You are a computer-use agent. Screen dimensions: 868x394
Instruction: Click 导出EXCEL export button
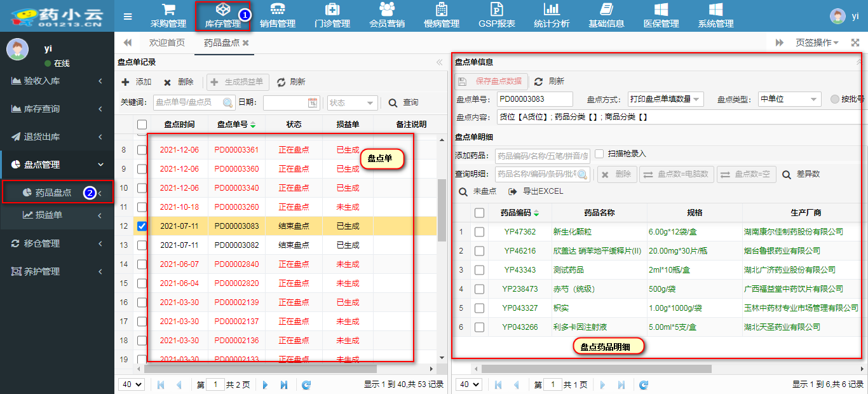tap(536, 191)
